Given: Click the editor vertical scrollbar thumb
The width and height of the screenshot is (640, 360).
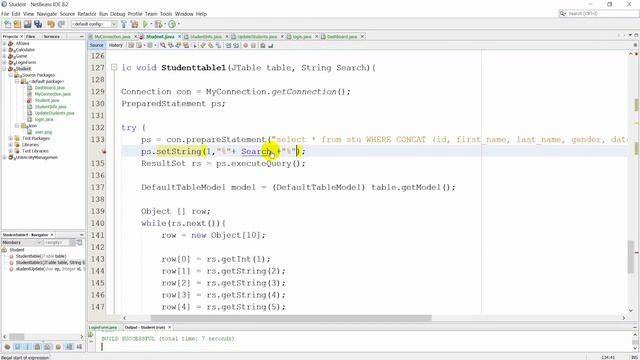Looking at the screenshot, I should click(631, 257).
